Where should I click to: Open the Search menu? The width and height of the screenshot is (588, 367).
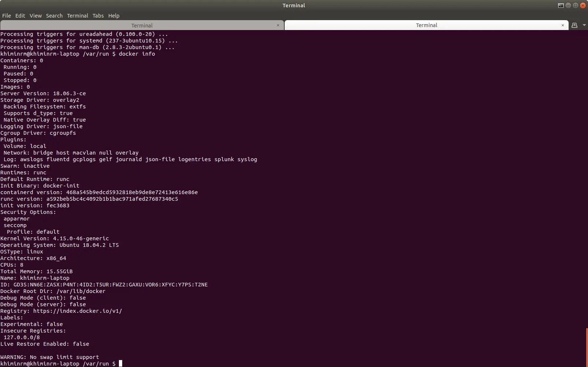point(54,16)
